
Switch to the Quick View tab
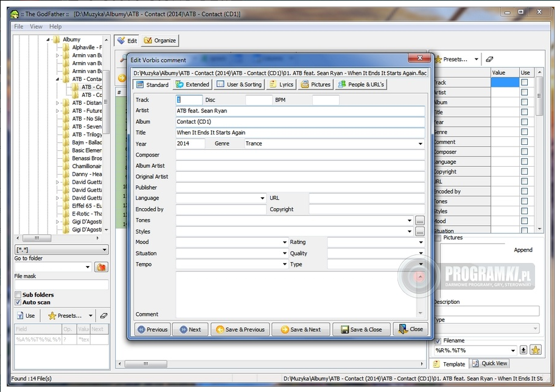[489, 363]
